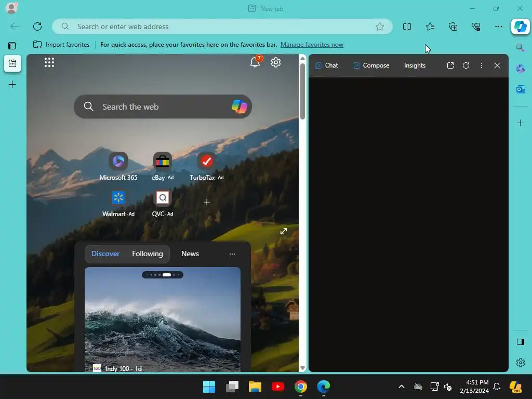This screenshot has height=399, width=532.
Task: Open Copilot pane more options menu
Action: coord(482,65)
